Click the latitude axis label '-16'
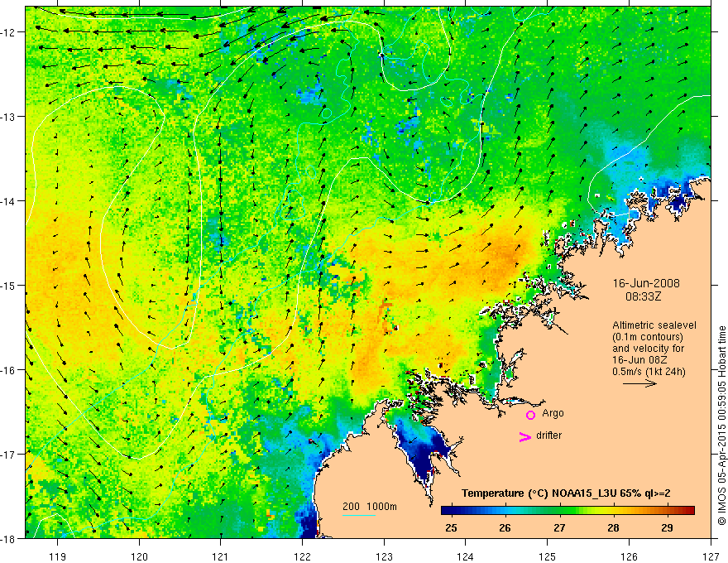 coord(8,370)
